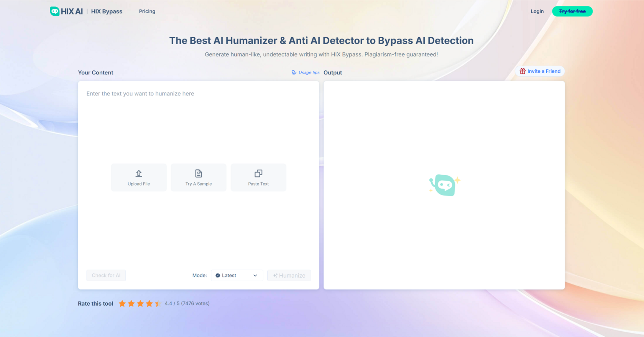This screenshot has width=644, height=337.
Task: Click Invite a Friend button
Action: (x=540, y=71)
